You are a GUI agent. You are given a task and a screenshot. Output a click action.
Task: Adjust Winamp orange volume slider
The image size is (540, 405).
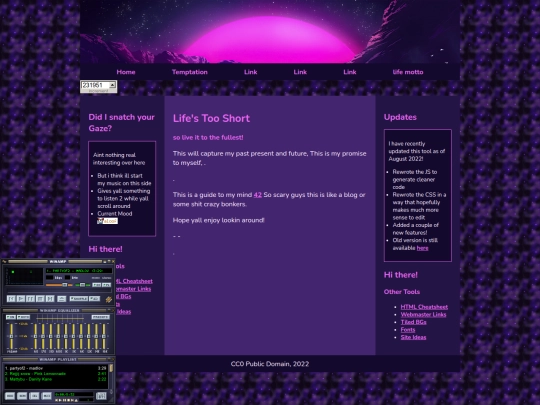pyautogui.click(x=59, y=285)
